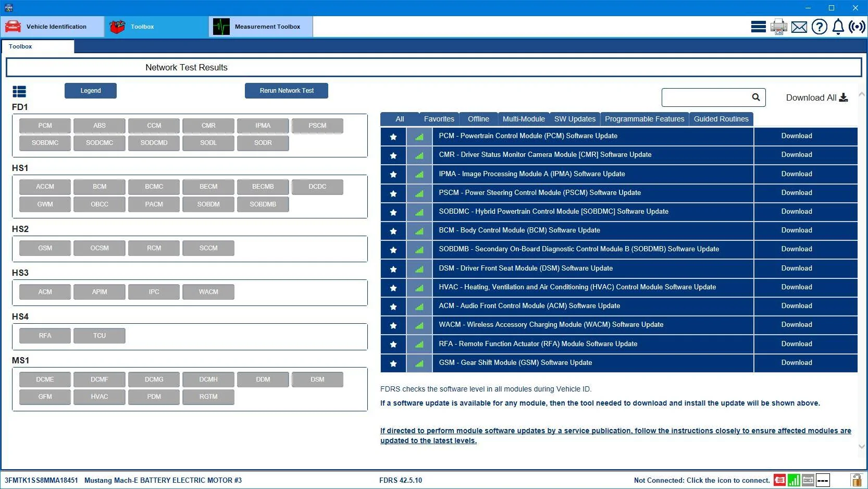Select the All filter tab

(400, 119)
